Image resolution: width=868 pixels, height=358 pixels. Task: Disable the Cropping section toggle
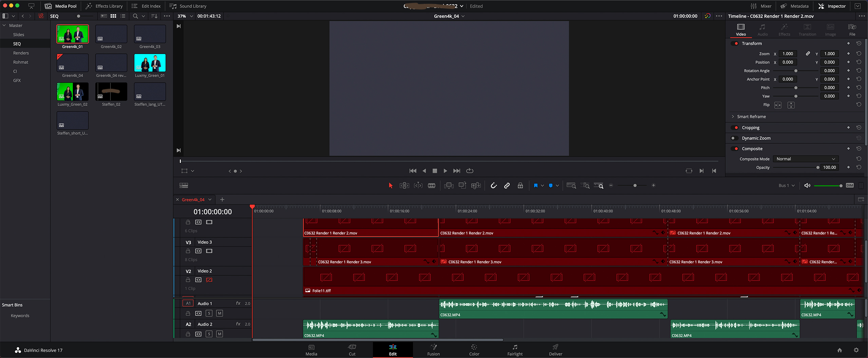[x=735, y=128]
